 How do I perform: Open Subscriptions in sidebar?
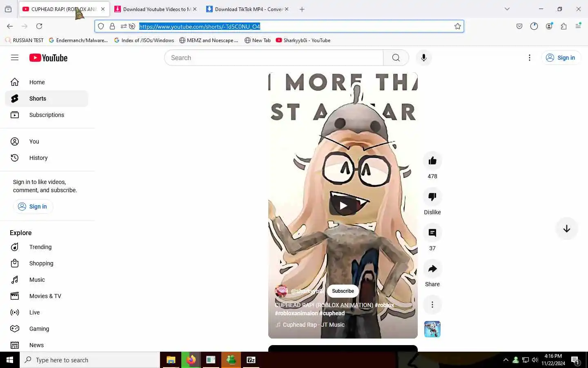click(47, 115)
